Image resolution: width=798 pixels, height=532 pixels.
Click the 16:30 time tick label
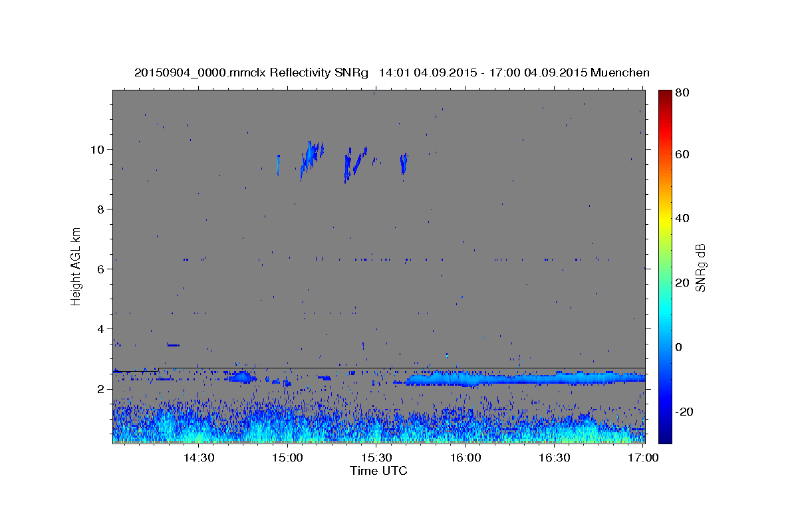coord(555,458)
